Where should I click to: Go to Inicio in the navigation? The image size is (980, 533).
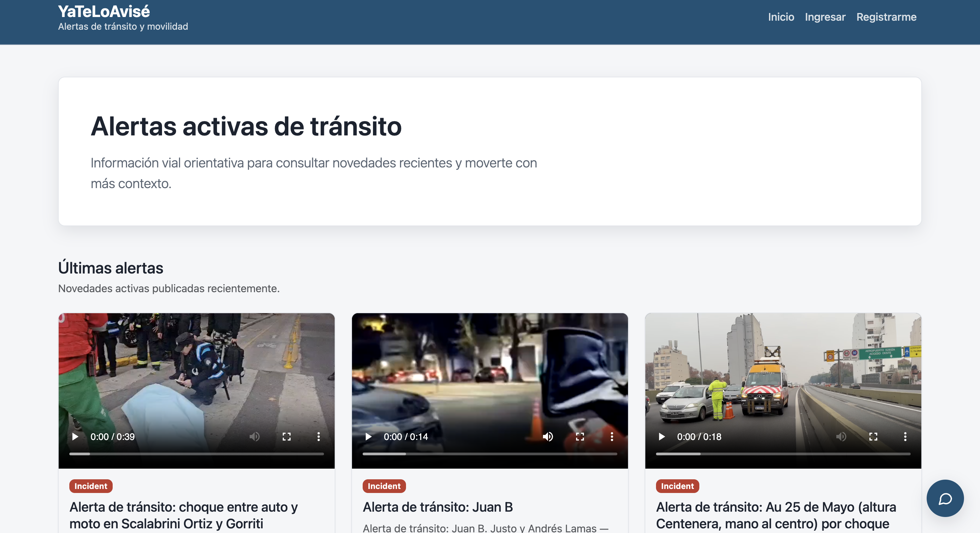[x=781, y=17]
